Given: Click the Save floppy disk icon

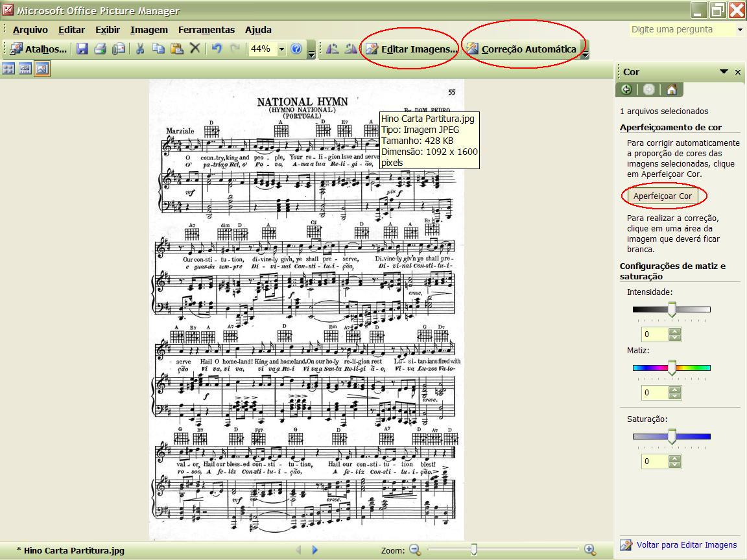Looking at the screenshot, I should [x=82, y=49].
